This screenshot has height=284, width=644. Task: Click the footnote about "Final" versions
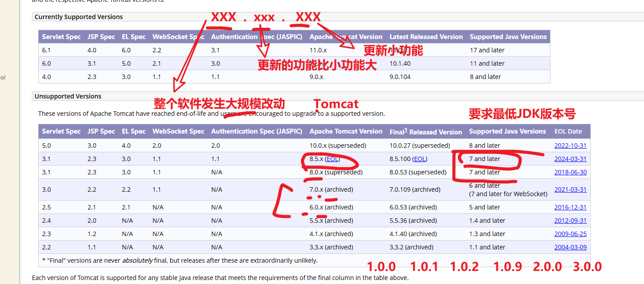(x=180, y=260)
